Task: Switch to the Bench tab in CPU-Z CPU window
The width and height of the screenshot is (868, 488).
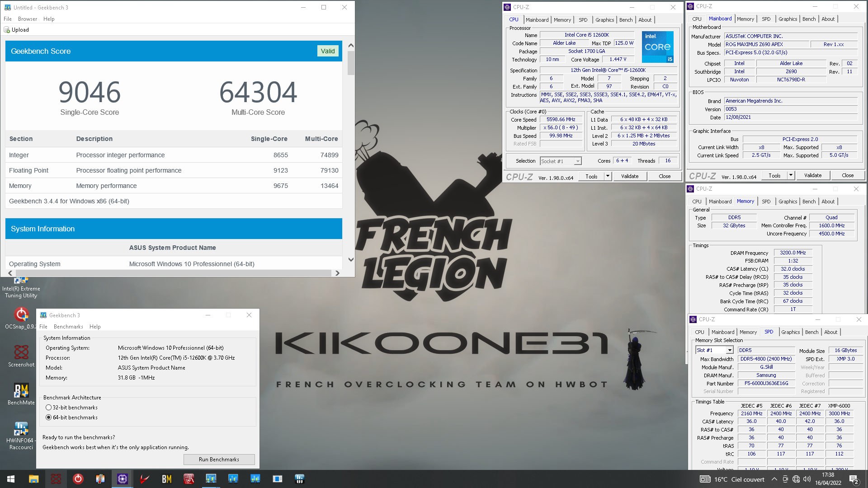Action: [x=626, y=20]
